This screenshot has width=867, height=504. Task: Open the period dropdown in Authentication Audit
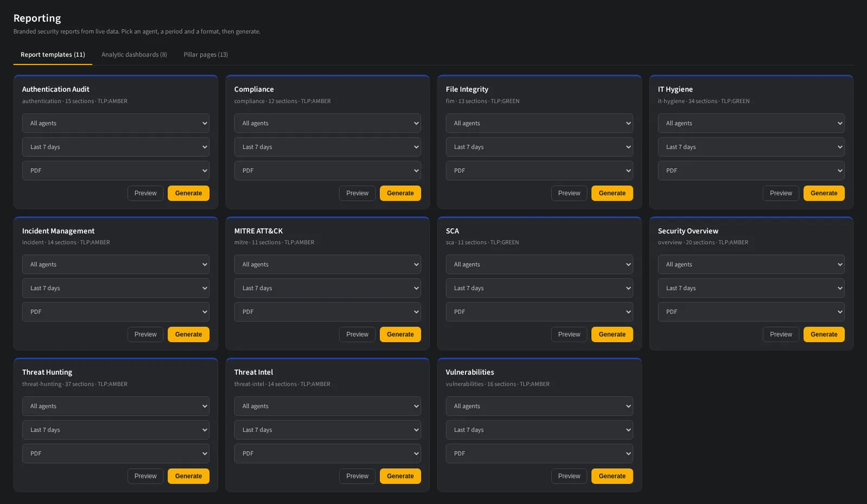(116, 147)
